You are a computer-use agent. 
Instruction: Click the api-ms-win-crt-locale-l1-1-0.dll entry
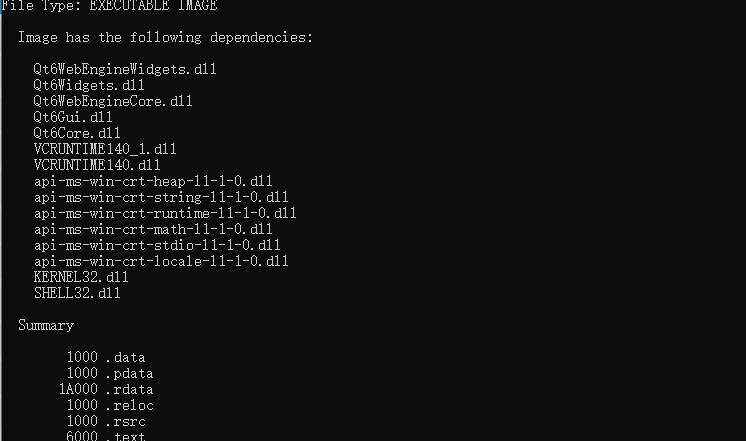[161, 262]
